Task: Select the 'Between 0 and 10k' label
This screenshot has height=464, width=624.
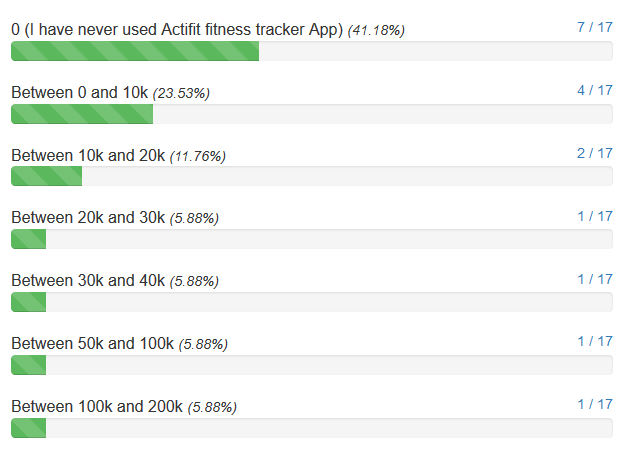Action: (80, 92)
